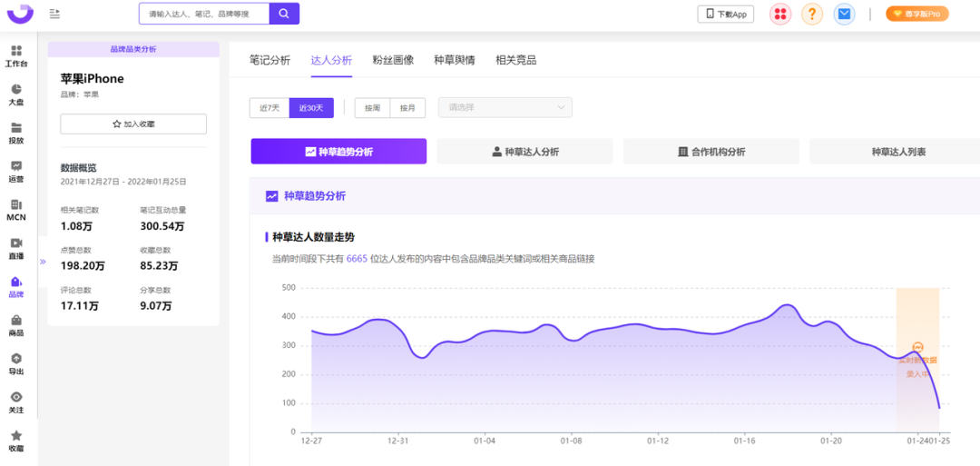
Task: Switch to 笔记分析 tab
Action: point(270,61)
